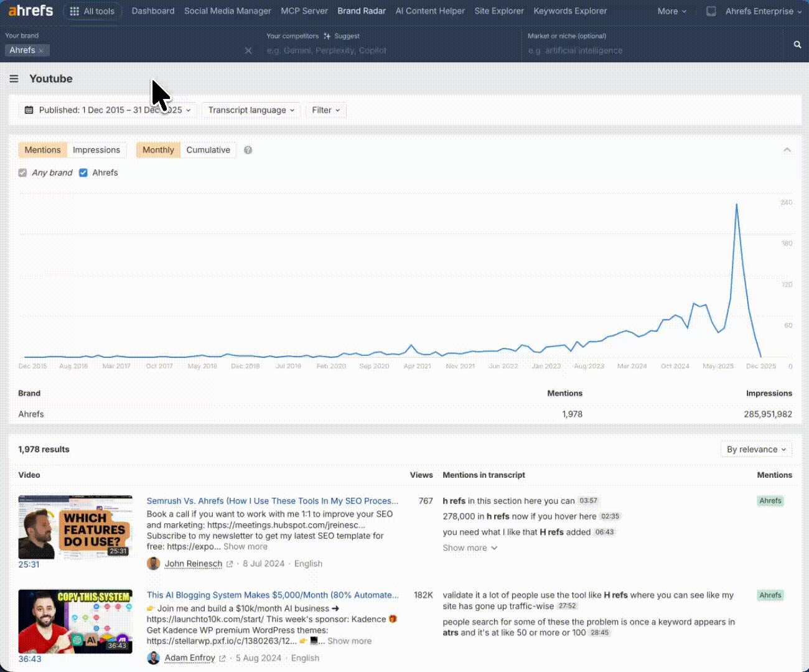Click the ahrefs logo
Image resolution: width=809 pixels, height=672 pixels.
pyautogui.click(x=30, y=10)
